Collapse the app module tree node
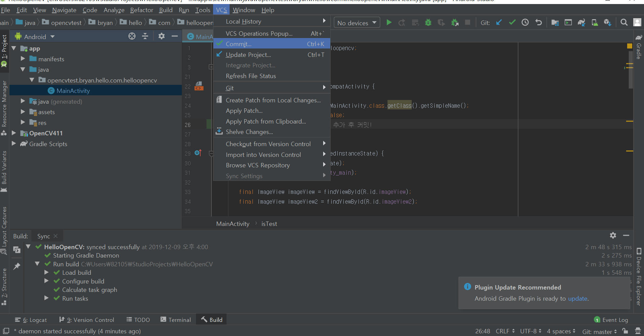Screen dimensions: 644x336 (x=14, y=48)
